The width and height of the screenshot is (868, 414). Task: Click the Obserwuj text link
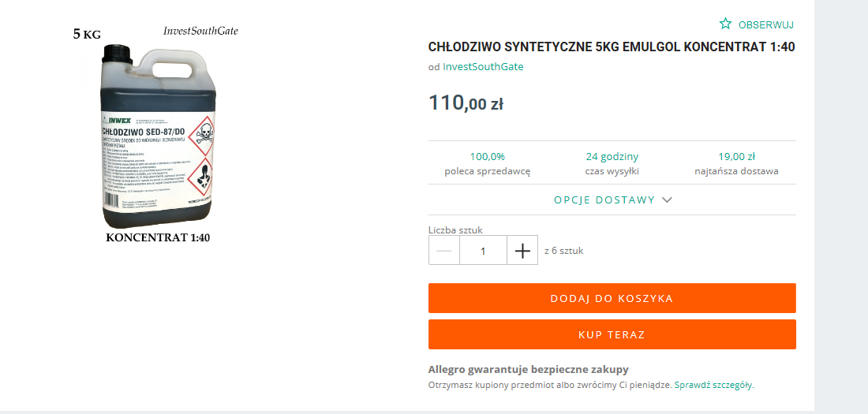(x=766, y=25)
